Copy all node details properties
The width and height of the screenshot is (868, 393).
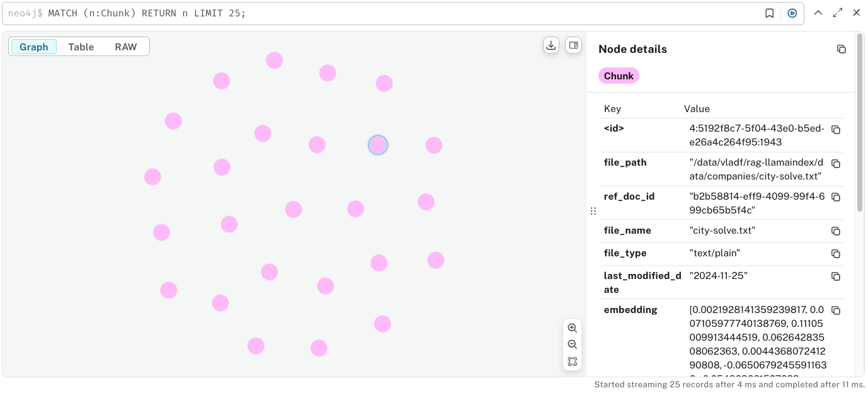[842, 49]
